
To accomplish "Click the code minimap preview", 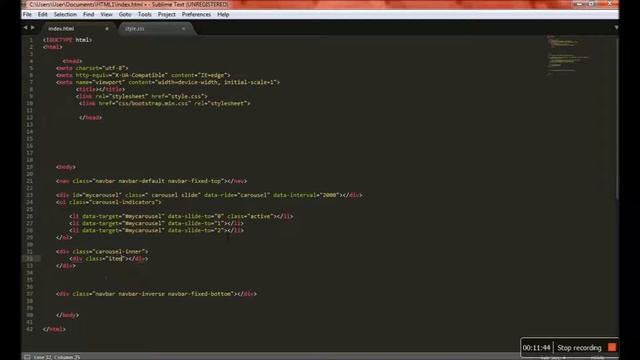I will pyautogui.click(x=568, y=55).
